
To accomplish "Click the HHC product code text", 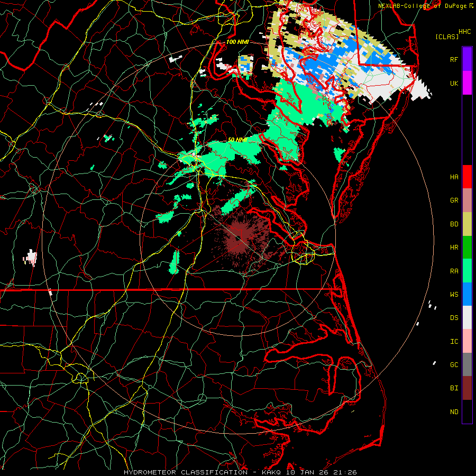I will coord(464,32).
